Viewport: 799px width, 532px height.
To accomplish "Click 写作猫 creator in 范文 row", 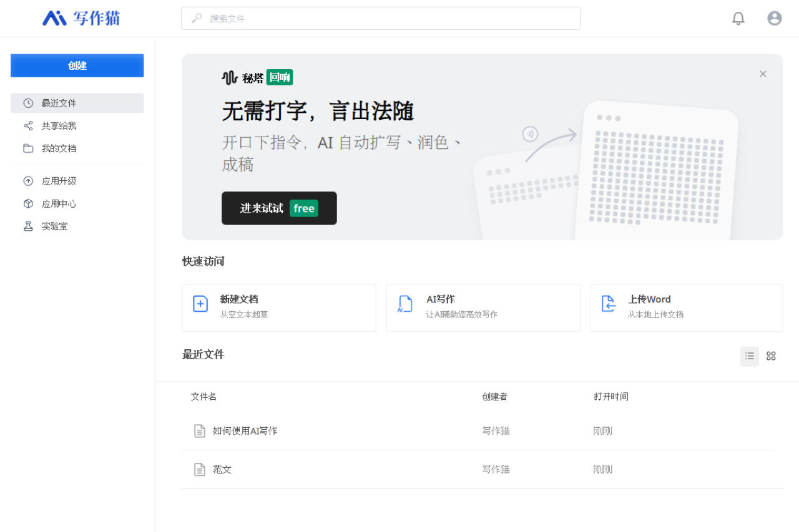I will [496, 470].
